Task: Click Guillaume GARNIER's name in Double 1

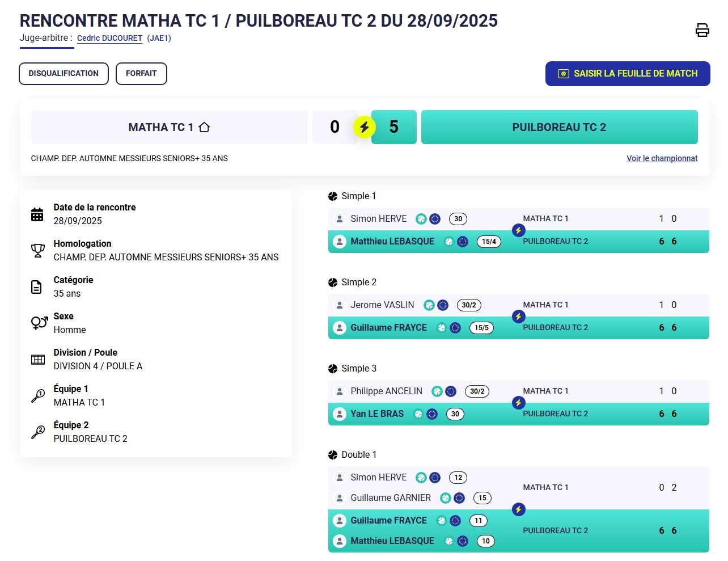Action: (391, 498)
